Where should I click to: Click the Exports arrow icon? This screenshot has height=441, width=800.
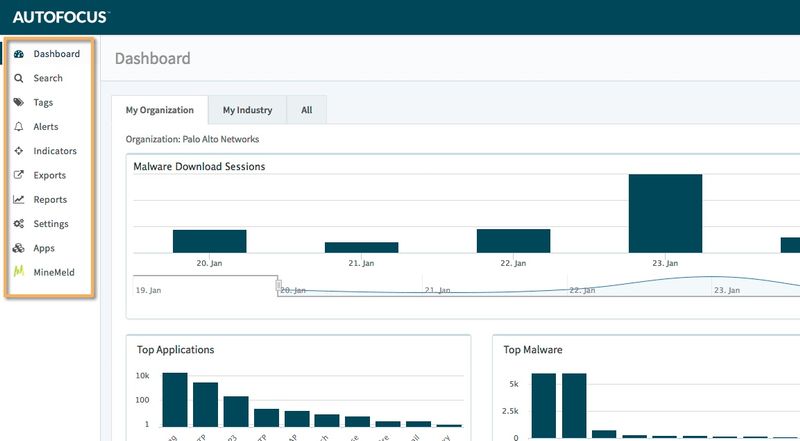click(18, 175)
